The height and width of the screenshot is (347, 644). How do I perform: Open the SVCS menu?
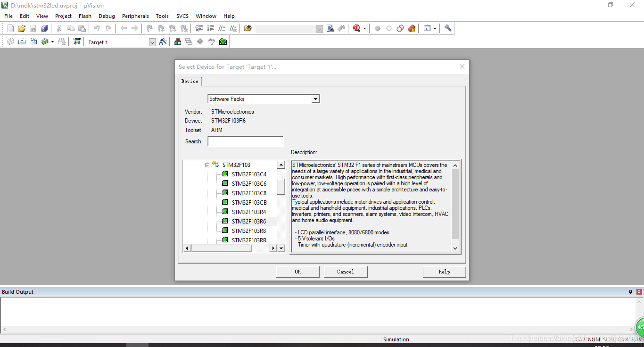pos(182,16)
